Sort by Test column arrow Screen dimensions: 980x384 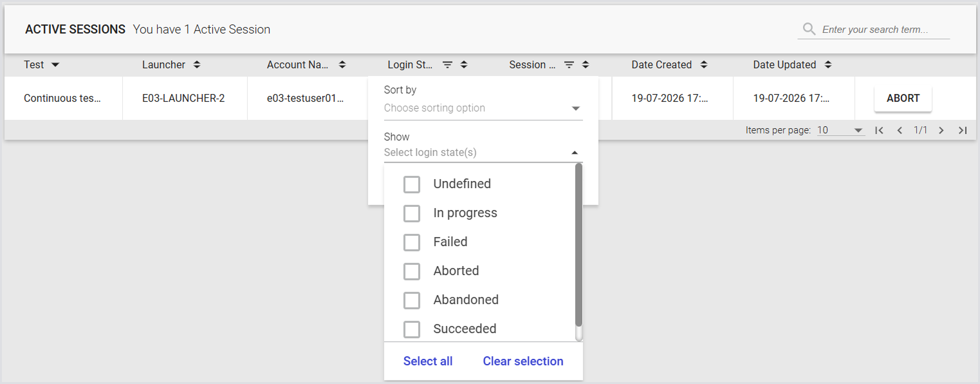coord(55,65)
